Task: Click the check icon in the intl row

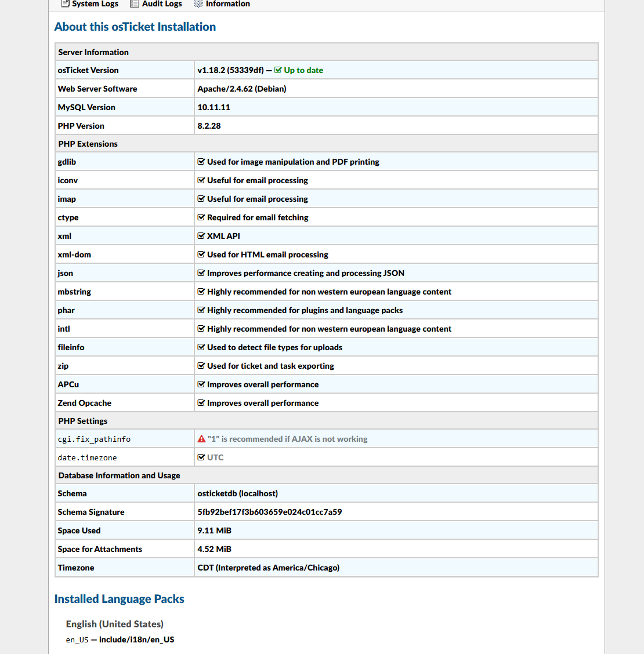Action: click(201, 329)
